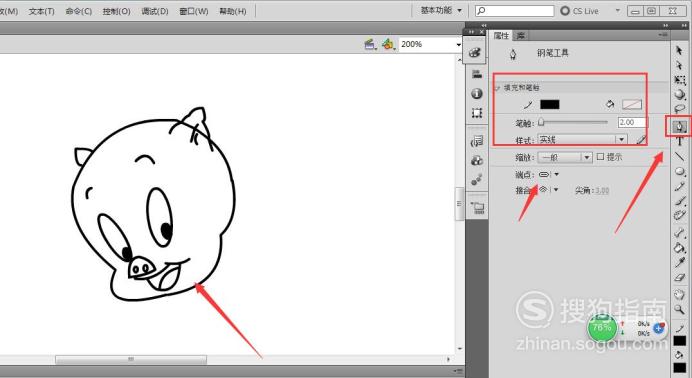The image size is (692, 378).
Task: Select the Pencil tool
Action: [x=680, y=186]
